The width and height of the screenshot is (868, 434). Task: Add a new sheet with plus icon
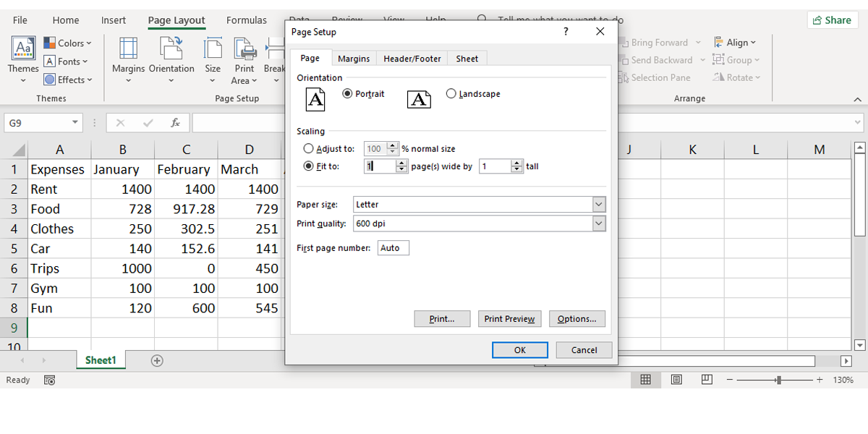pos(157,360)
